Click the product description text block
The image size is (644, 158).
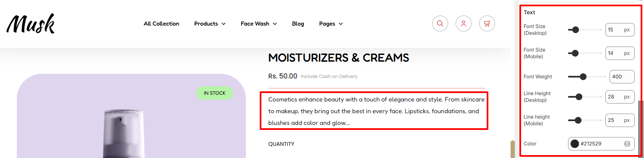(x=374, y=111)
